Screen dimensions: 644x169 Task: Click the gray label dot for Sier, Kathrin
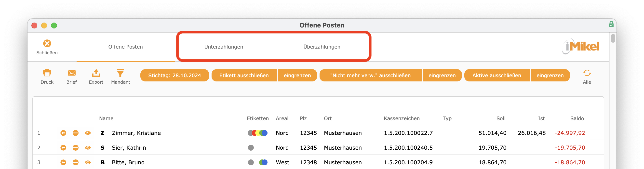click(x=251, y=148)
